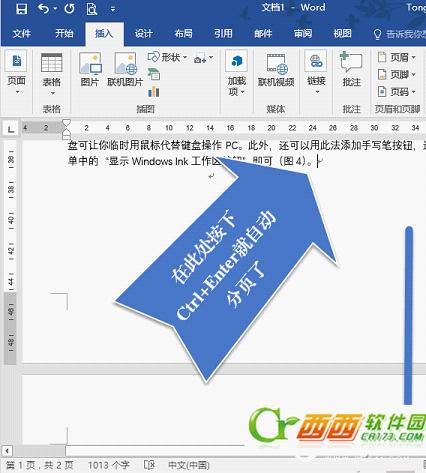Open the 页码 page number dropdown
The width and height of the screenshot is (426, 473).
coord(397,91)
